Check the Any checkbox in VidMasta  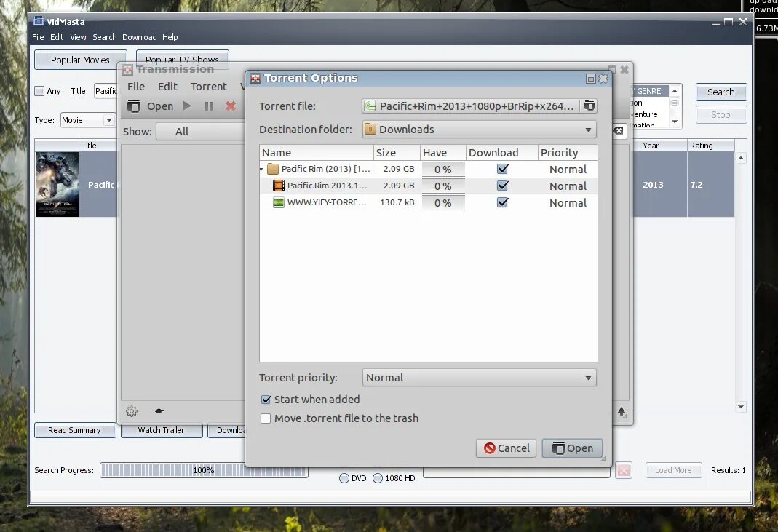39,91
